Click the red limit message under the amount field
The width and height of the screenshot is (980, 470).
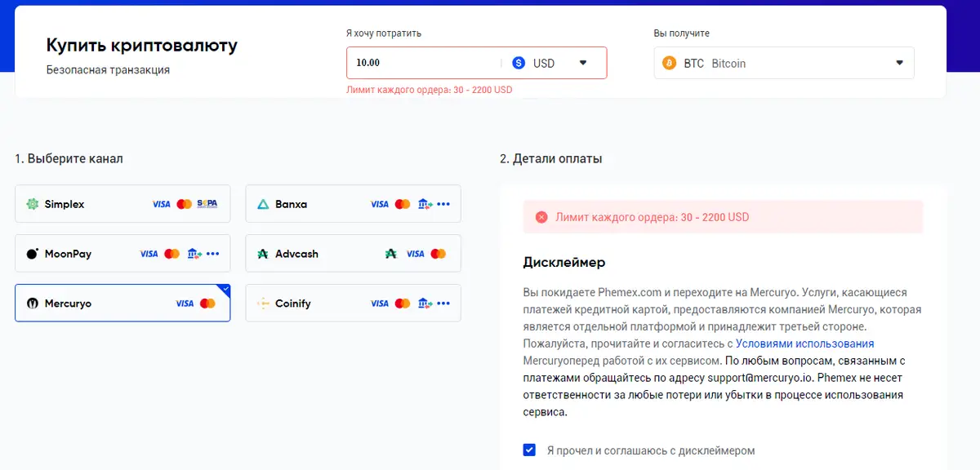click(430, 90)
